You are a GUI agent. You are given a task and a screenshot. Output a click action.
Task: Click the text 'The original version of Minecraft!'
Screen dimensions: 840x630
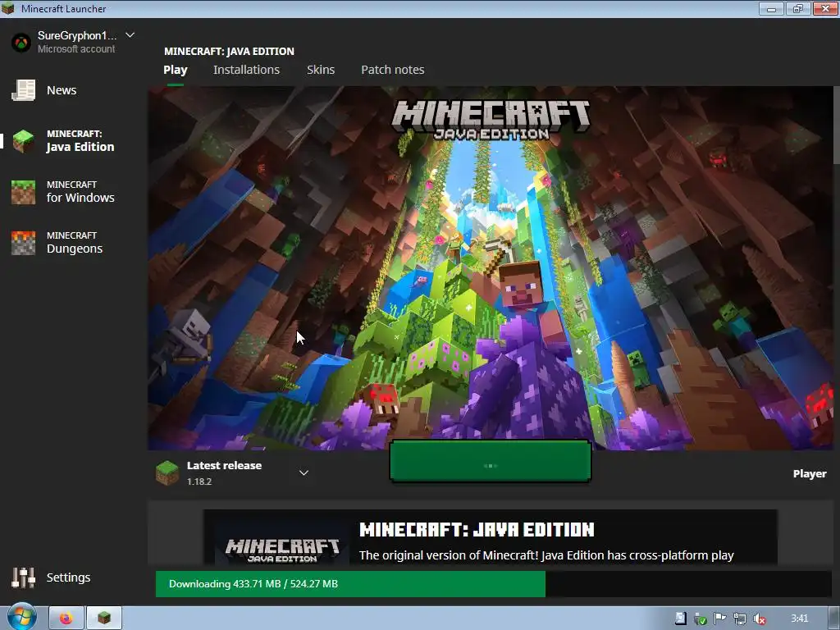tap(449, 555)
